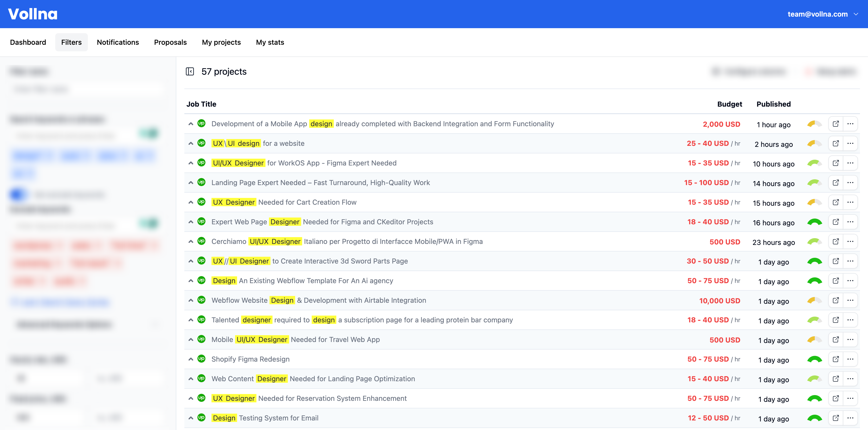This screenshot has height=430, width=868.
Task: Open external link for Shopify Figma Redesign
Action: 836,359
